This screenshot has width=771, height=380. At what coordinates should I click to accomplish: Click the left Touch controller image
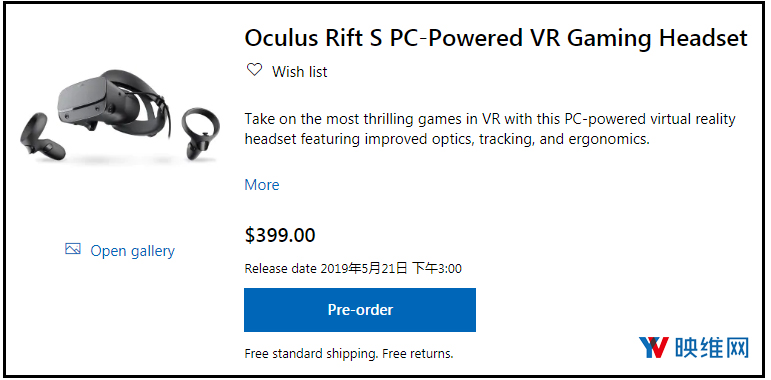[x=42, y=135]
